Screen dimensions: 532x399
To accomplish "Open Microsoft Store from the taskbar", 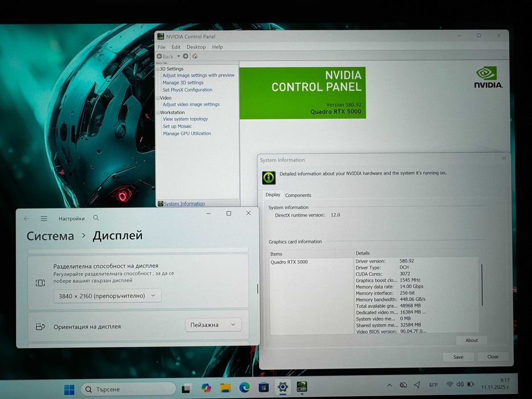I will 263,387.
